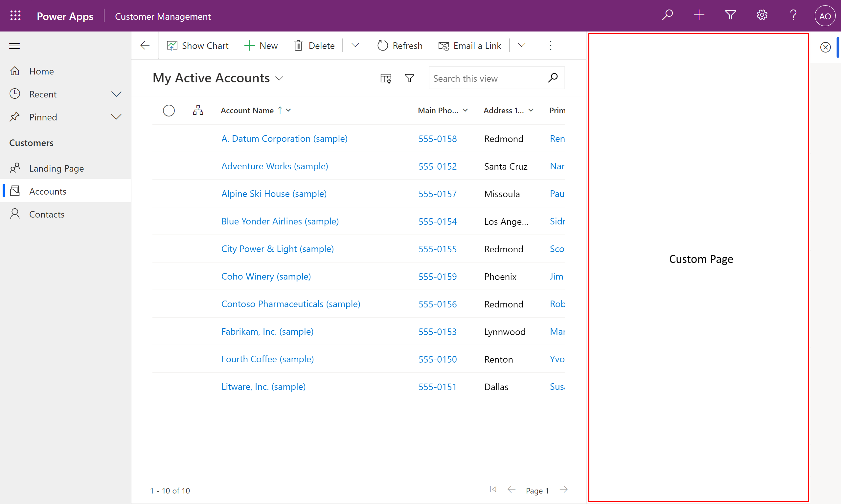The image size is (841, 504).
Task: Click the New button to add account
Action: 261,46
